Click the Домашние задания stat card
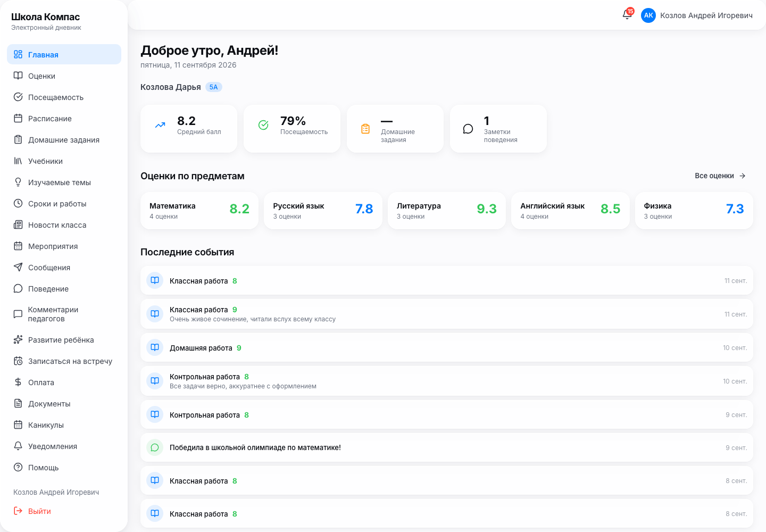 [395, 129]
